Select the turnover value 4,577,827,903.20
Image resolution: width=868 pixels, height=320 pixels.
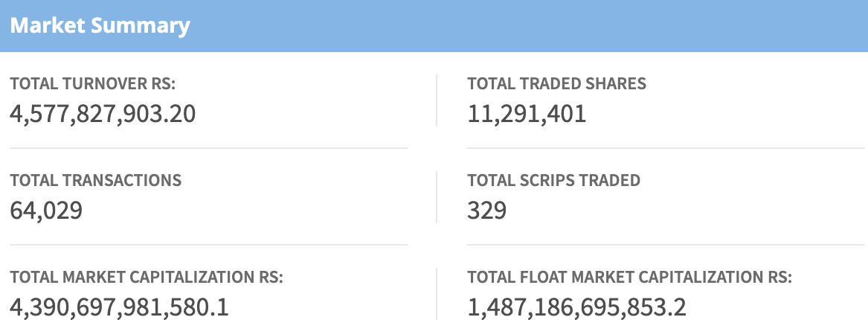[103, 114]
